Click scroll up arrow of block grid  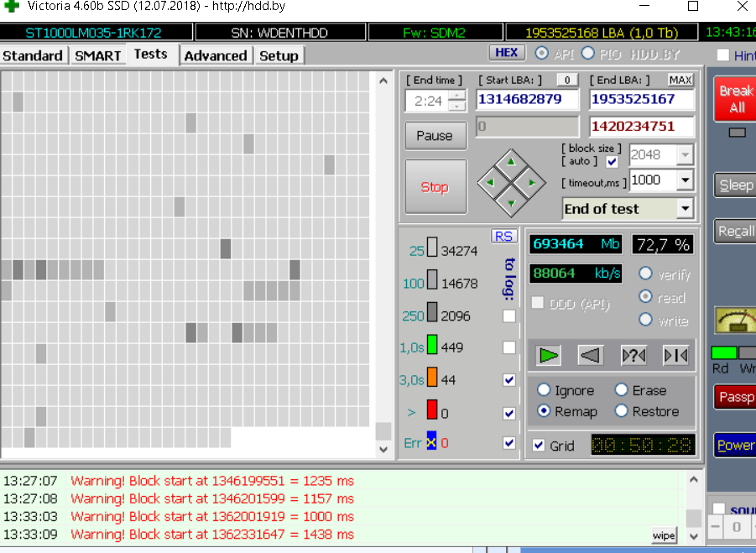(x=383, y=81)
